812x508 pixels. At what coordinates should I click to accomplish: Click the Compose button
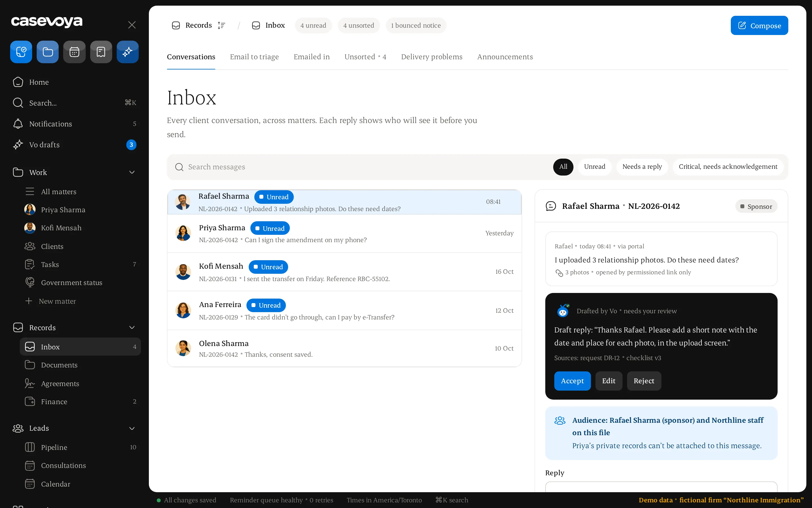(759, 25)
